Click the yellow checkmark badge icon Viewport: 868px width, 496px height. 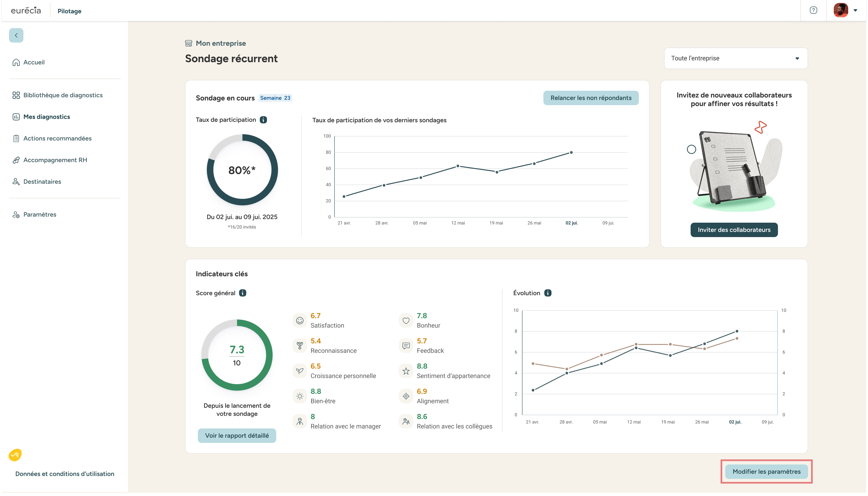(15, 455)
